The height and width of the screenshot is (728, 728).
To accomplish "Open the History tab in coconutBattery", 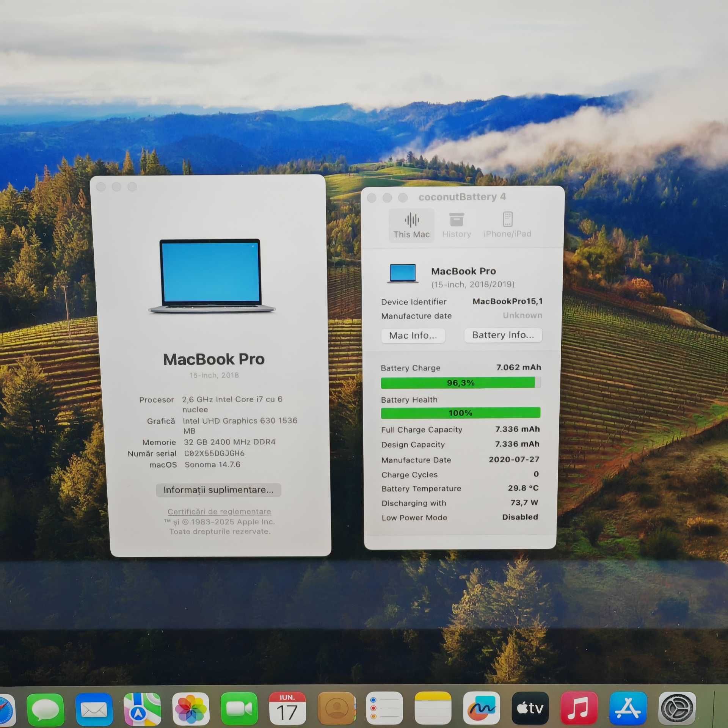I will pos(457,225).
